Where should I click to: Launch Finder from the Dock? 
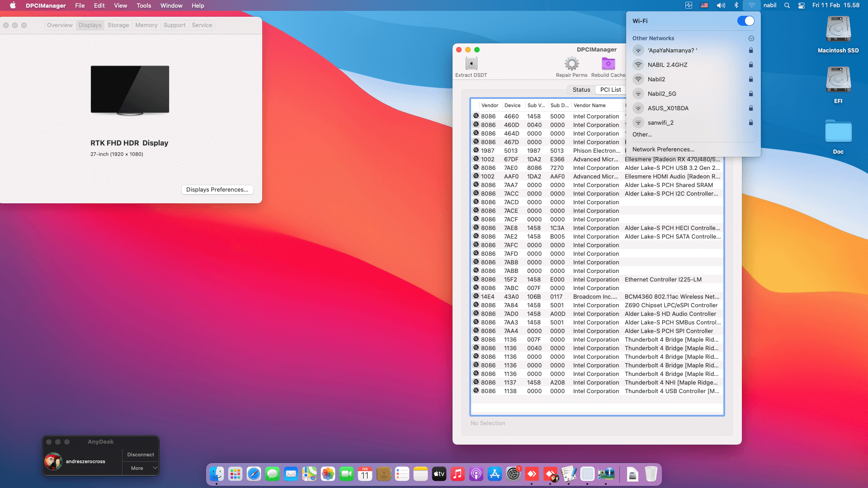[217, 474]
